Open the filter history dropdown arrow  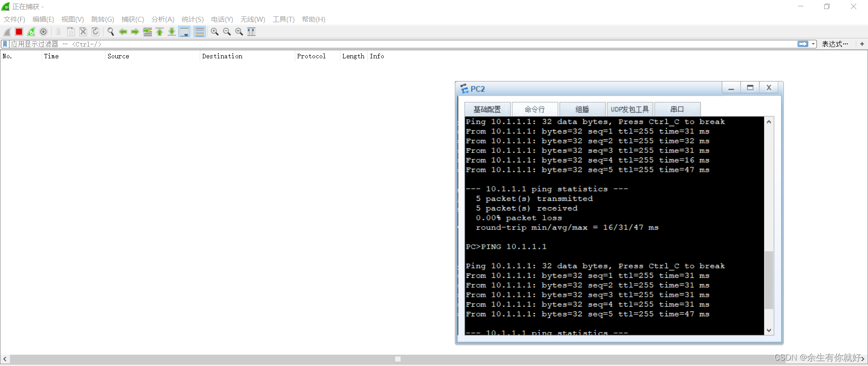point(813,44)
